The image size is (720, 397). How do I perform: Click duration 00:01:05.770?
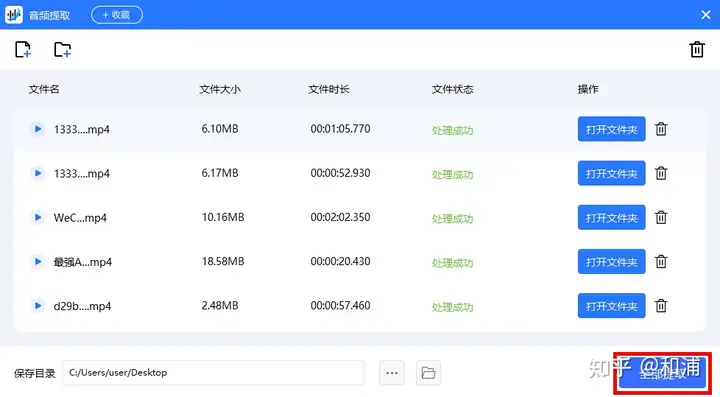tap(340, 129)
